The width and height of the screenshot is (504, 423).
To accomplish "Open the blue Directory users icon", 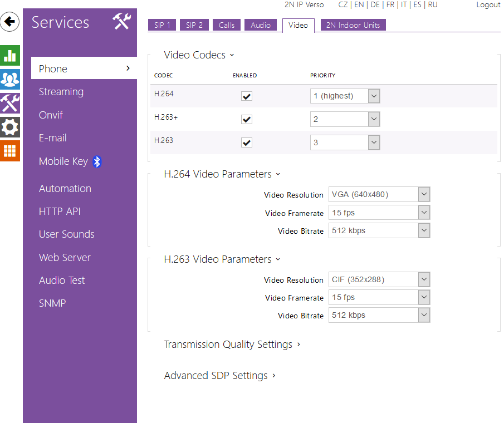I will pos(10,80).
